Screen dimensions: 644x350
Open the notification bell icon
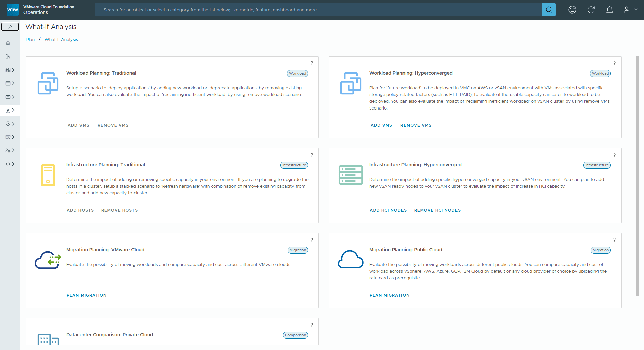(x=610, y=10)
